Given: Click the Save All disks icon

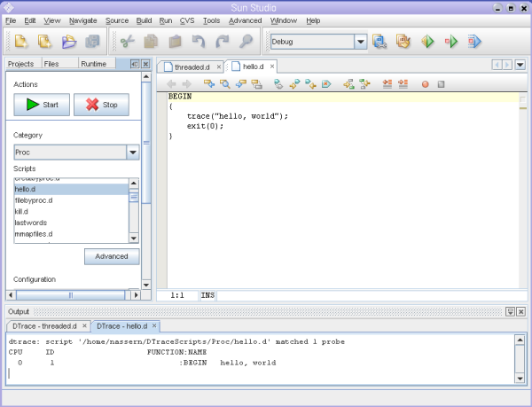Looking at the screenshot, I should click(x=92, y=42).
